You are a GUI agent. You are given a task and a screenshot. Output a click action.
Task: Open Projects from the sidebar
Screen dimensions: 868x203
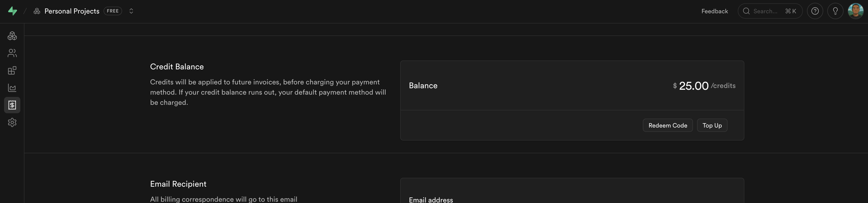coord(12,36)
